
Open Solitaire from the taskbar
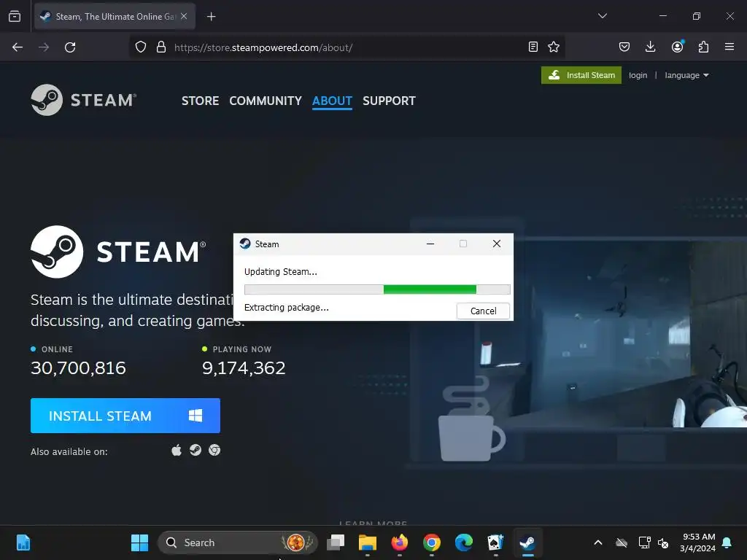pyautogui.click(x=495, y=542)
